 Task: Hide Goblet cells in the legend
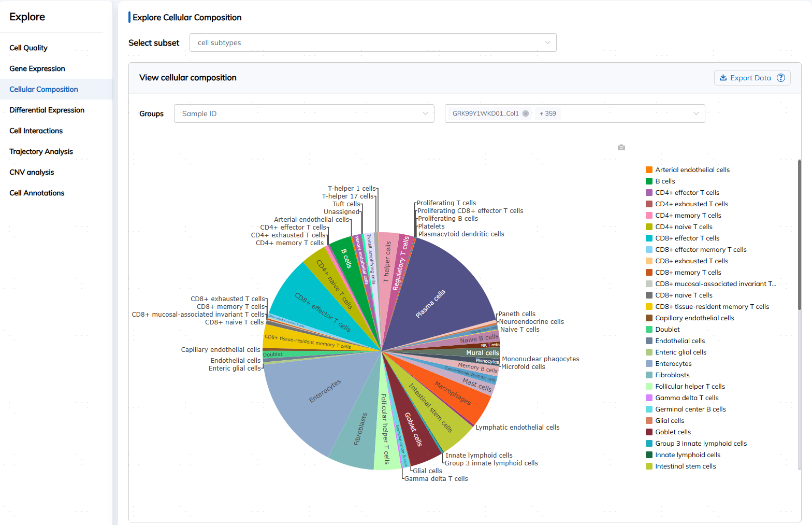point(673,432)
